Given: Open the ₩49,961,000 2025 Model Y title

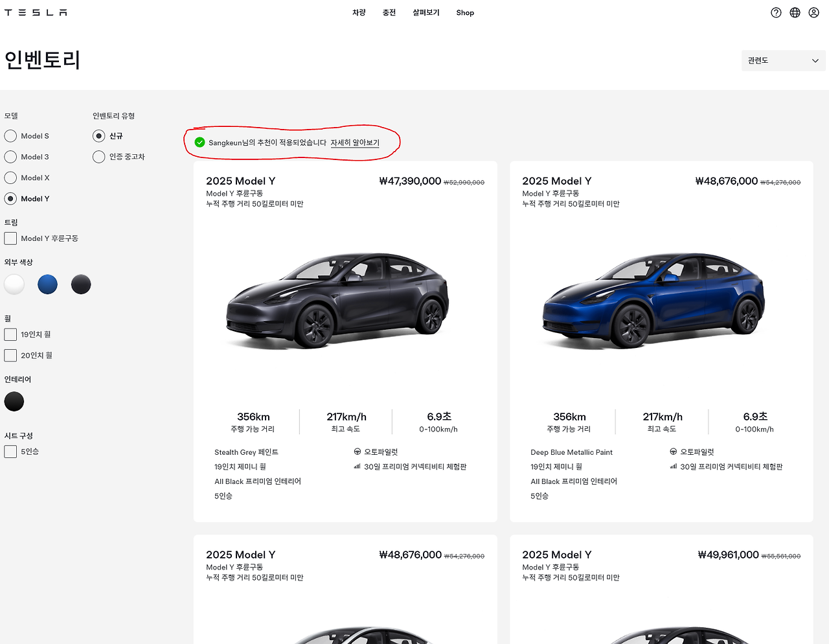Looking at the screenshot, I should (x=557, y=555).
